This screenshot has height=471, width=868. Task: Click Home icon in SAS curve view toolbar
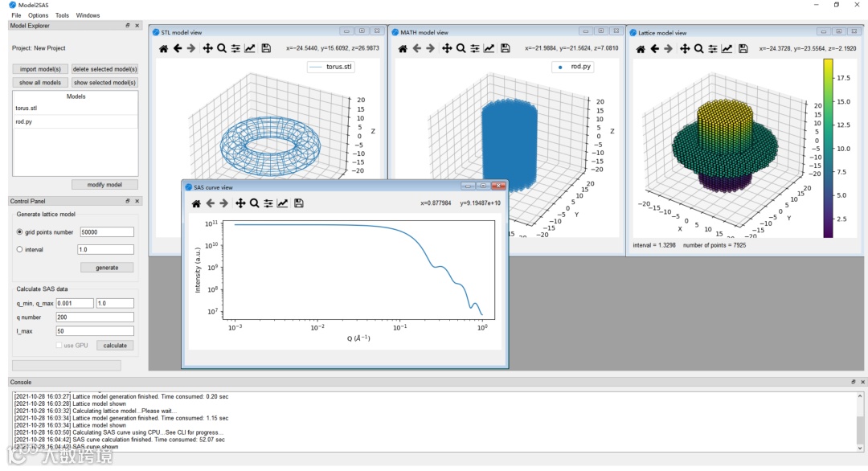(196, 203)
